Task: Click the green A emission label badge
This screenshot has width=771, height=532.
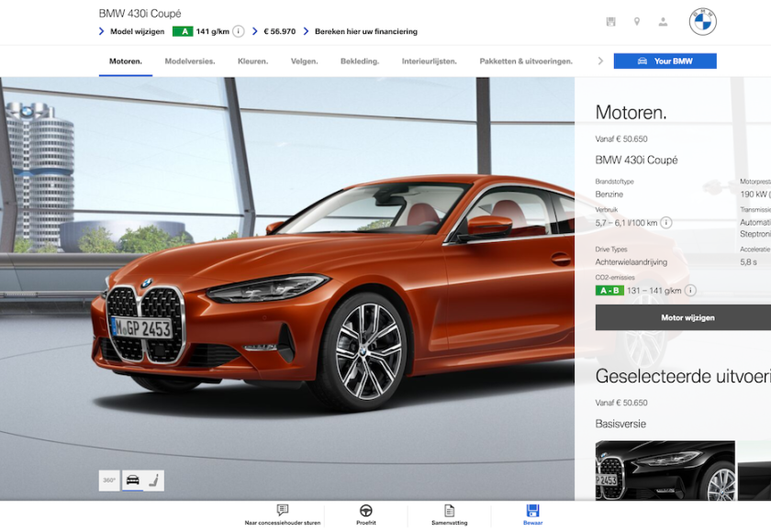Action: [183, 31]
